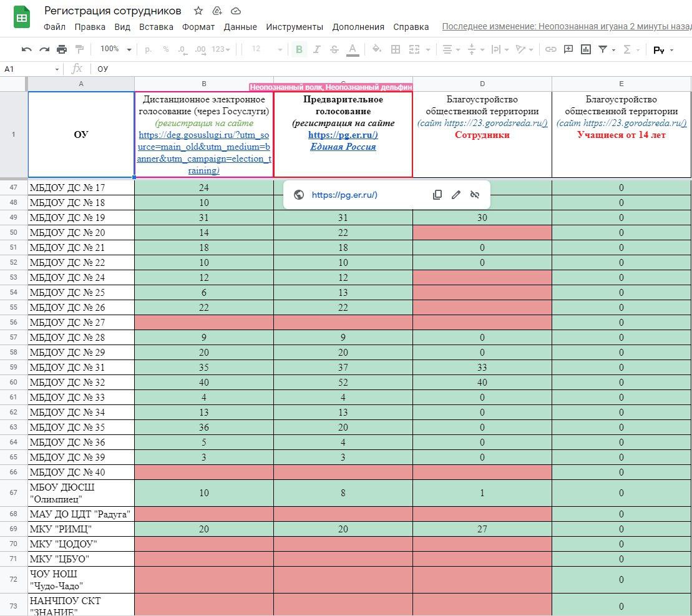Redo the last action
The image size is (692, 616).
pos(44,49)
